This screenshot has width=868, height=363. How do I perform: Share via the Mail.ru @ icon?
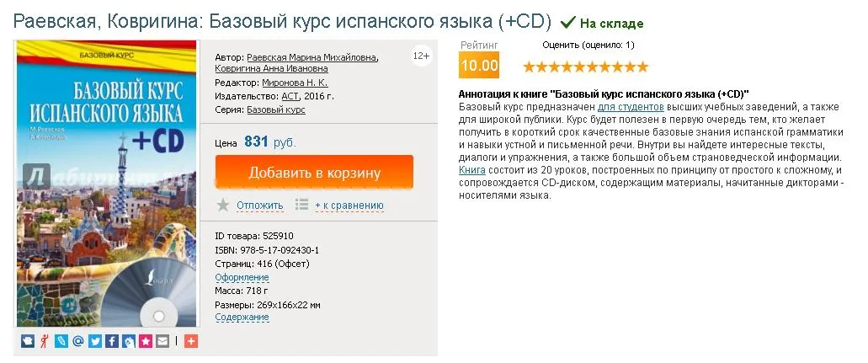(x=78, y=341)
